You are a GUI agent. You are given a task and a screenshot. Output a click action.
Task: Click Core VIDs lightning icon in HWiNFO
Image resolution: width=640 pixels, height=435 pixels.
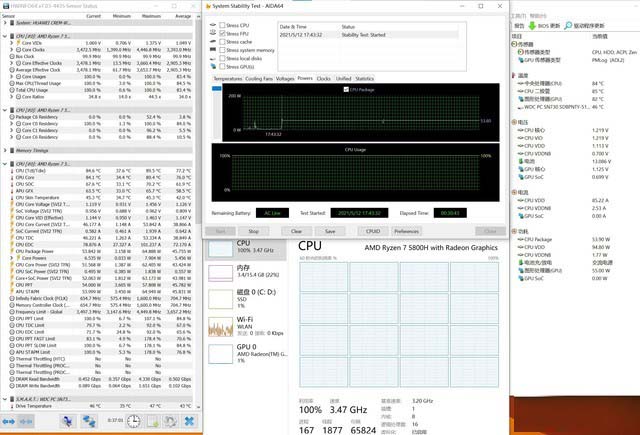coord(18,43)
